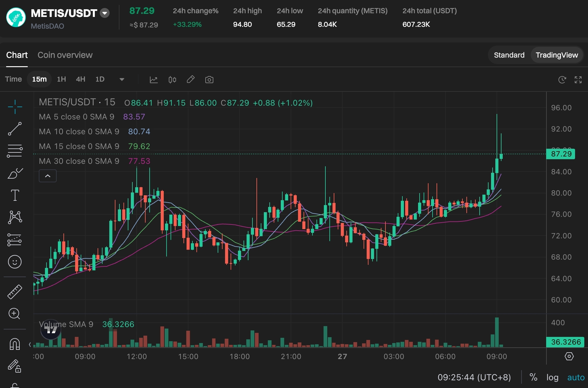This screenshot has width=588, height=388.
Task: Click the 24h quantity 8.04K value
Action: 327,24
